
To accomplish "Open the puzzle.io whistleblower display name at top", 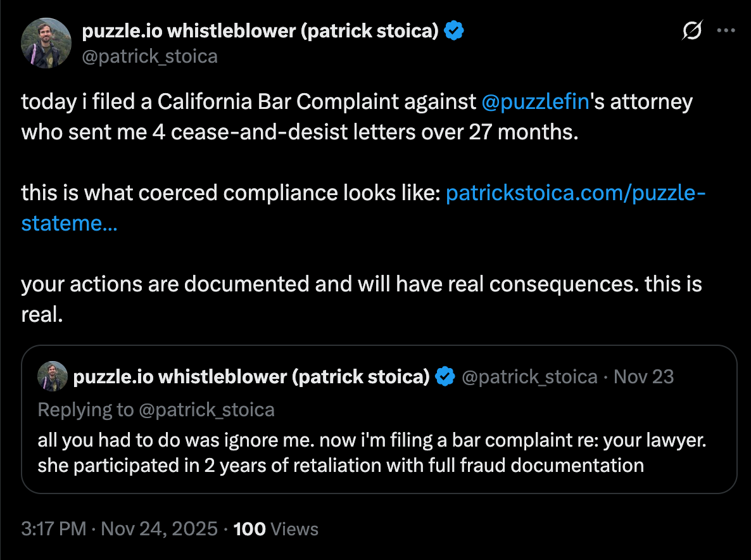I will tap(260, 31).
